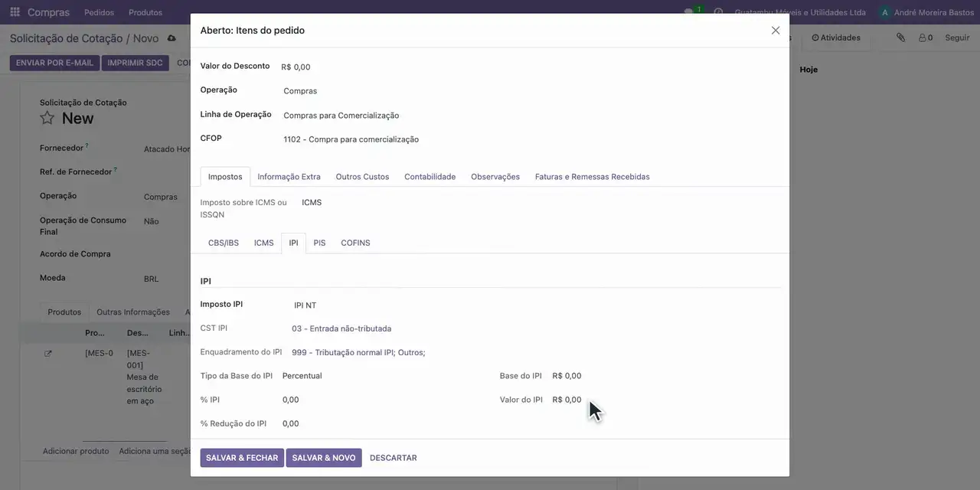The image size is (980, 490).
Task: Click the Seguir follow button
Action: [x=957, y=38]
